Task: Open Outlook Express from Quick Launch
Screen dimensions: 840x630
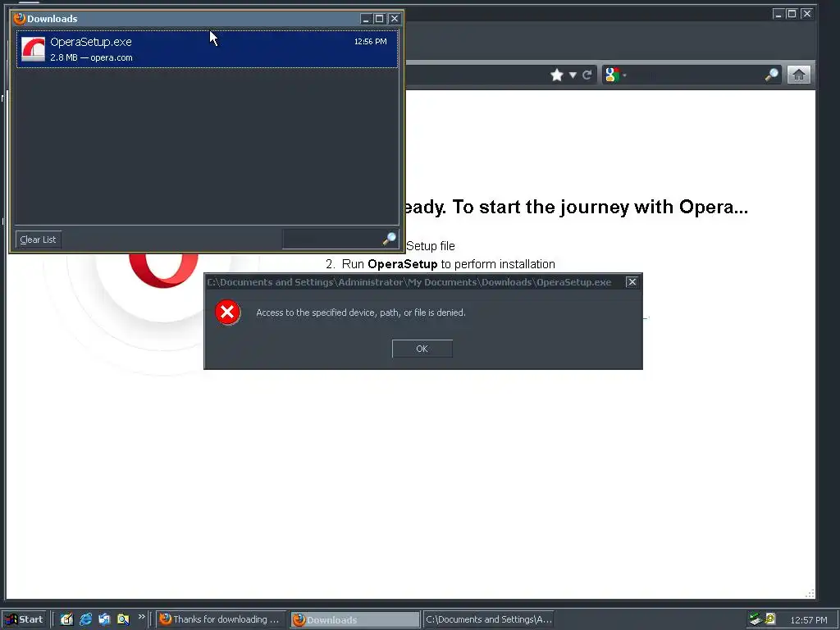Action: click(104, 619)
